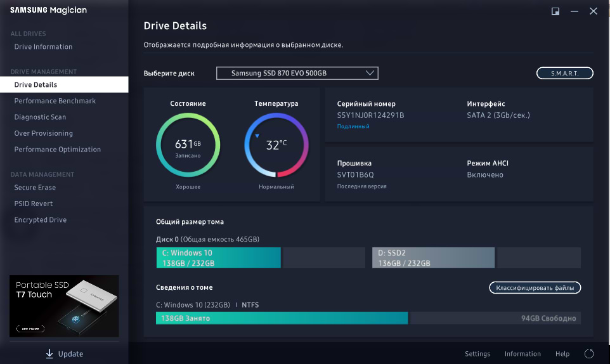Image resolution: width=610 pixels, height=364 pixels.
Task: Open Performance Benchmark section
Action: (x=55, y=101)
